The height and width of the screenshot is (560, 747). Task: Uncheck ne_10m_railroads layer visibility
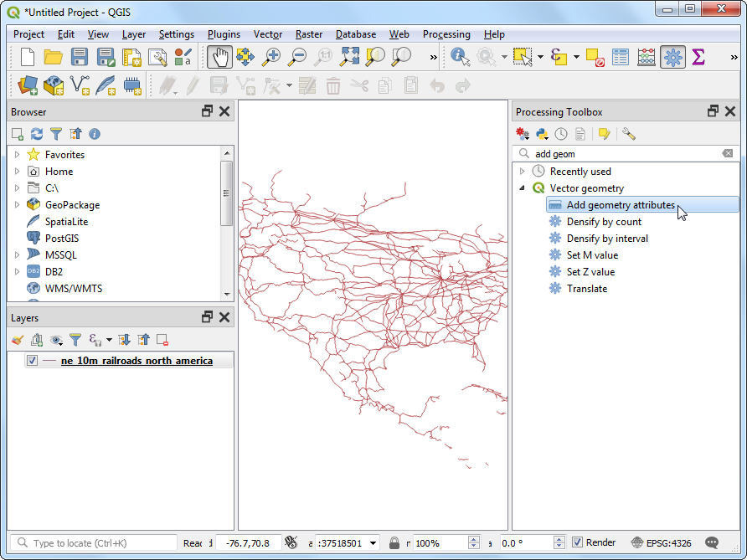click(32, 361)
